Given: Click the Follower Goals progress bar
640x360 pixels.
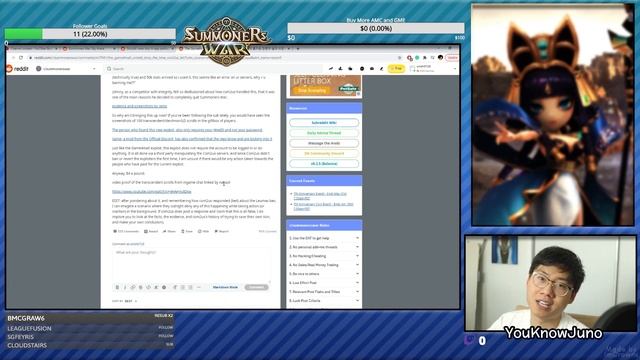Looking at the screenshot, I should [90, 34].
